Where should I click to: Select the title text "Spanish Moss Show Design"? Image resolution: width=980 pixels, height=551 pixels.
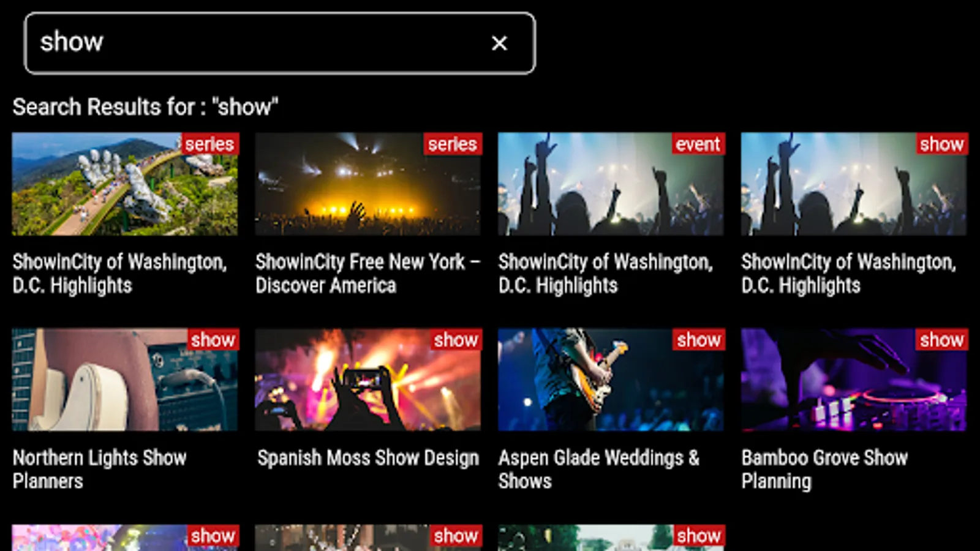368,458
